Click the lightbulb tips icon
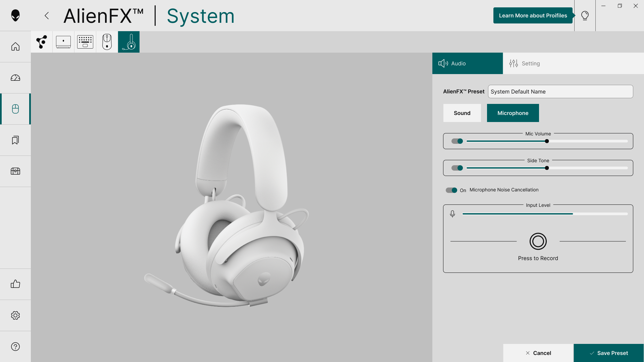This screenshot has height=362, width=644. pyautogui.click(x=585, y=15)
